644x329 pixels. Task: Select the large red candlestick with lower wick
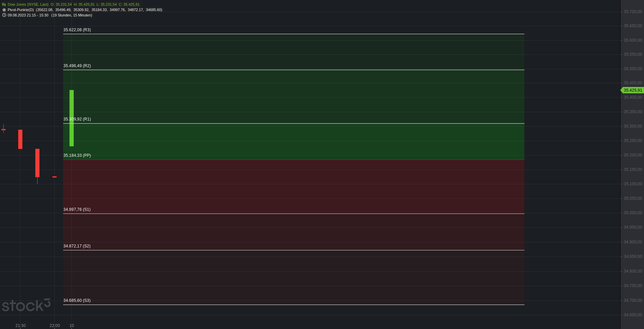37,166
